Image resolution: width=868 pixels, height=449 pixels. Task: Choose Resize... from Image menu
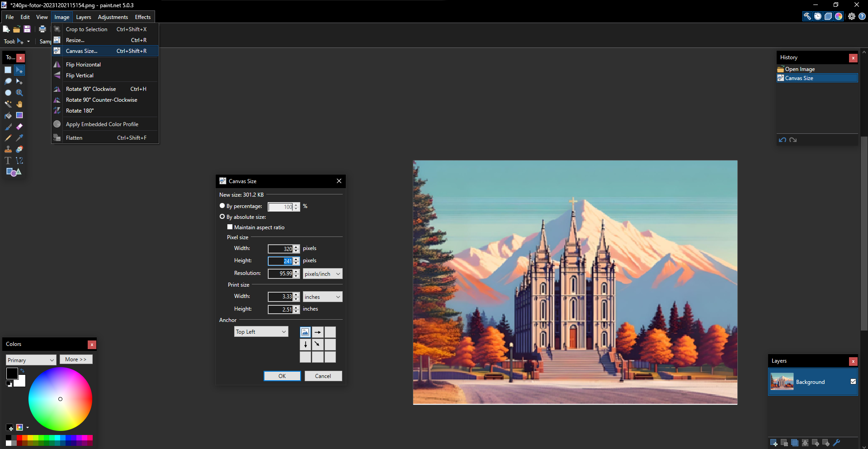(x=105, y=40)
